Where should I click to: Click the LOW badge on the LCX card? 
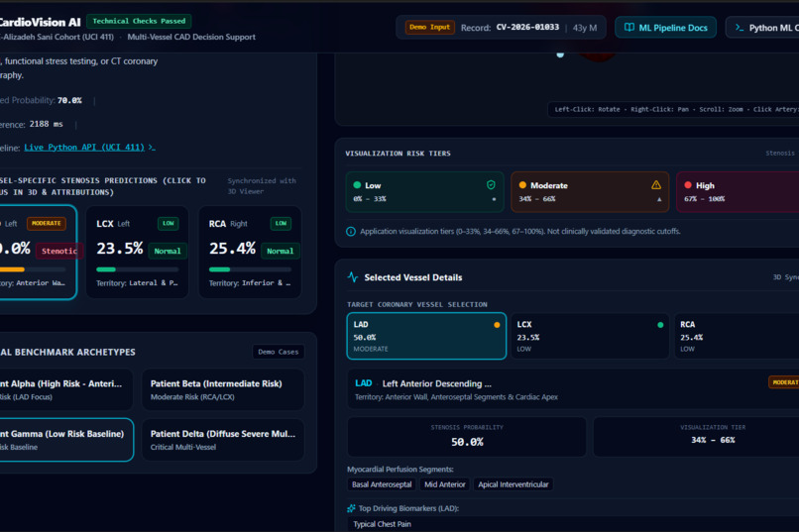[169, 223]
